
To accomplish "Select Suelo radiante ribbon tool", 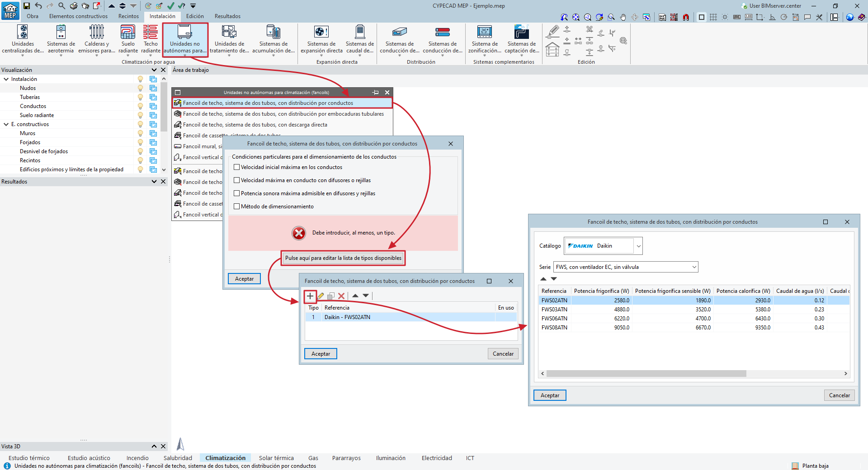I will click(x=128, y=39).
